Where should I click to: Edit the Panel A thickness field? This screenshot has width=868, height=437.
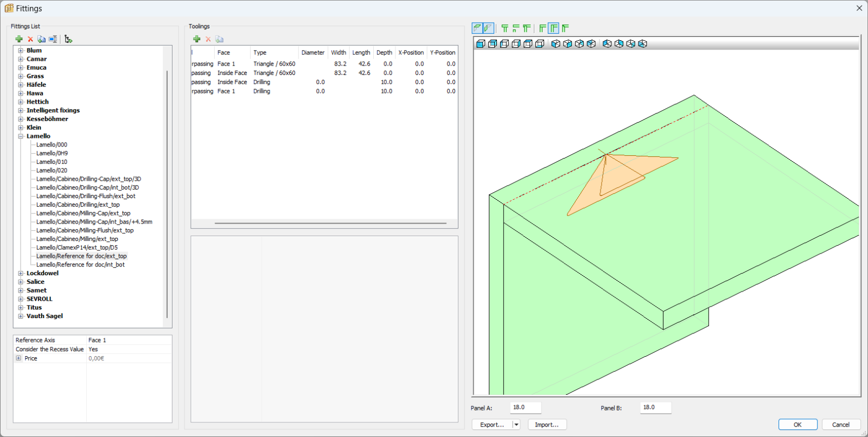[x=525, y=407]
